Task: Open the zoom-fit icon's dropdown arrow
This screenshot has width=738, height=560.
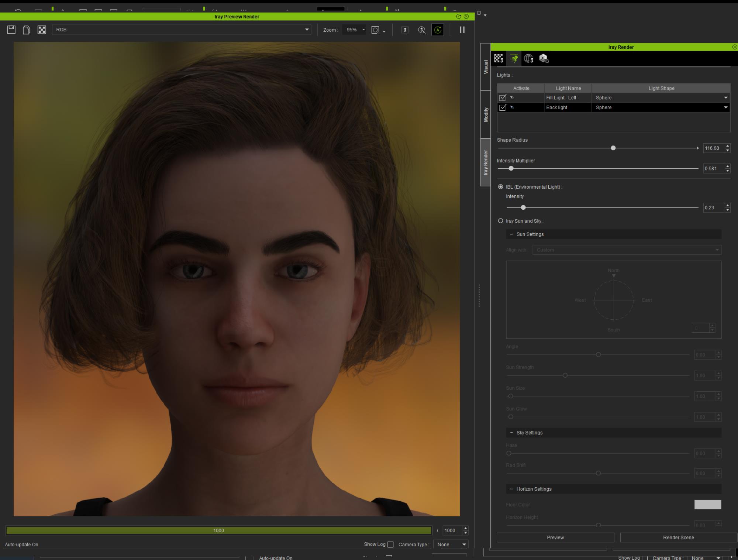Action: [x=384, y=32]
